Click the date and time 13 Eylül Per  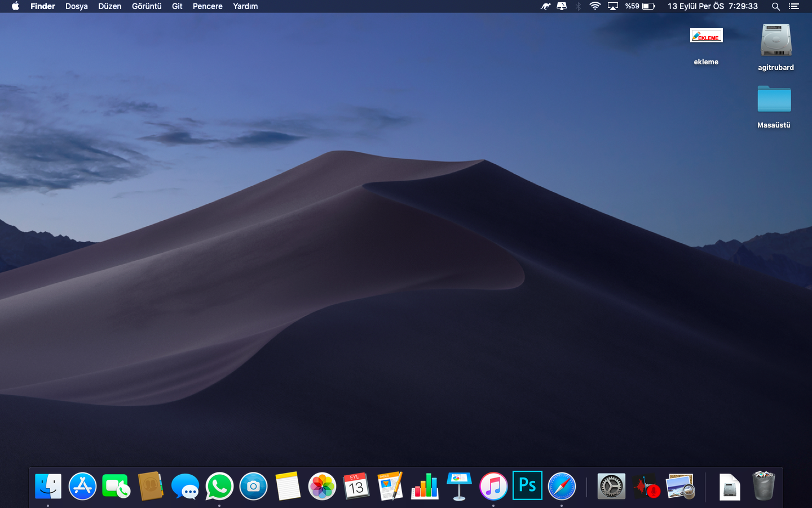pyautogui.click(x=713, y=6)
